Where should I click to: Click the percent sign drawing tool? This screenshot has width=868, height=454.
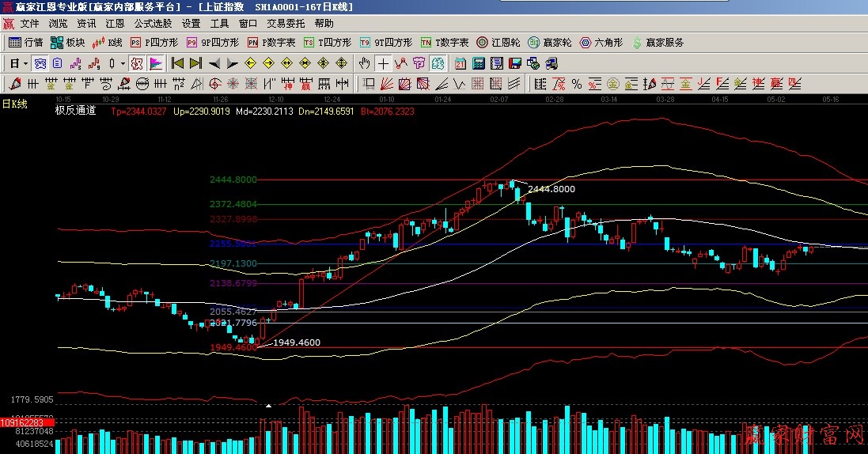(x=576, y=84)
